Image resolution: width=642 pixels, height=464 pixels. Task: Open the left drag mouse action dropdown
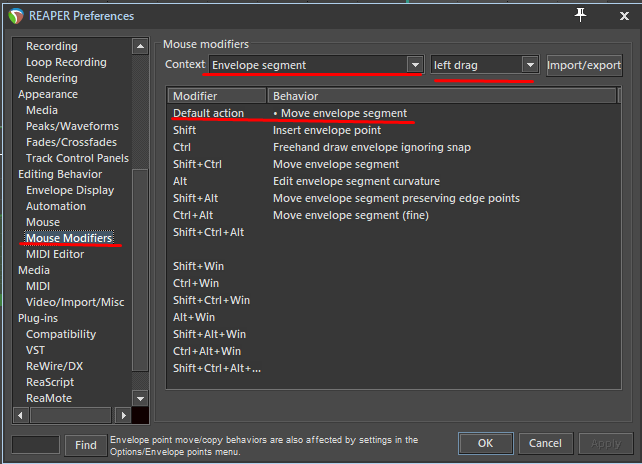tap(485, 65)
